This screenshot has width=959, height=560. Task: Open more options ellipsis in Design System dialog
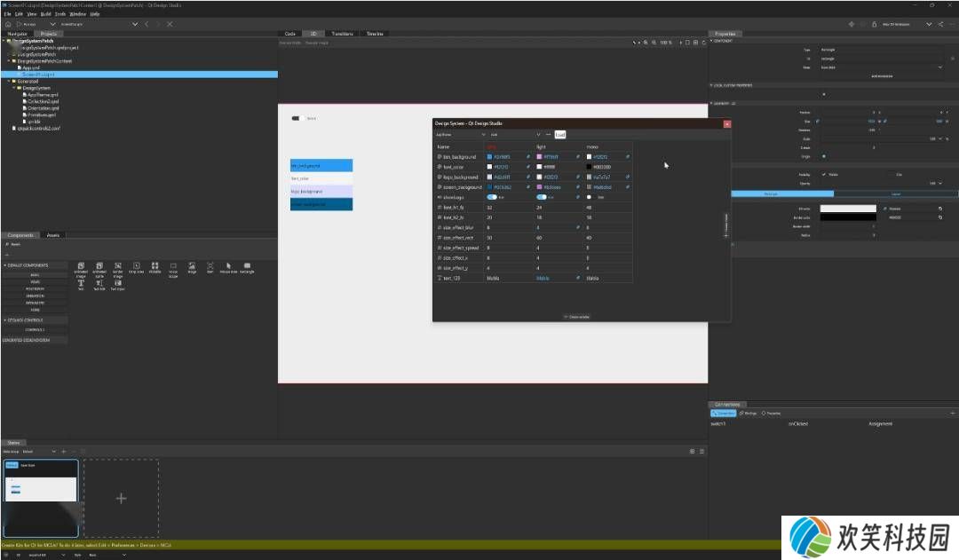(x=548, y=135)
